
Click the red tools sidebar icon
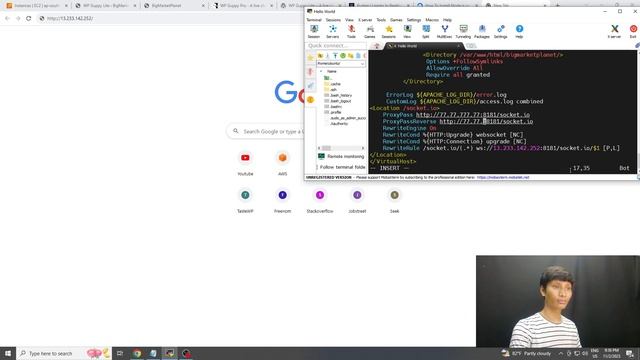click(x=310, y=72)
